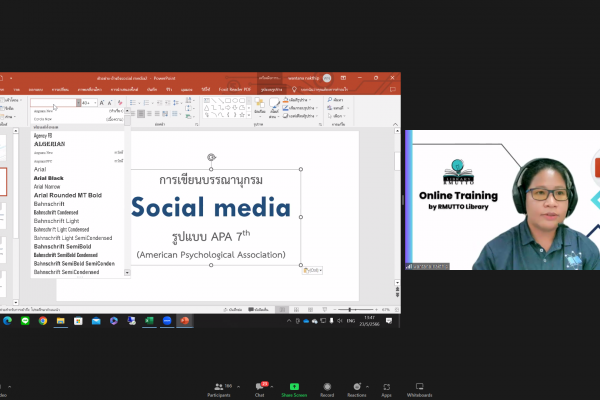Click the zoom out minus button
Screen dimensions: 600x400
[x=335, y=309]
